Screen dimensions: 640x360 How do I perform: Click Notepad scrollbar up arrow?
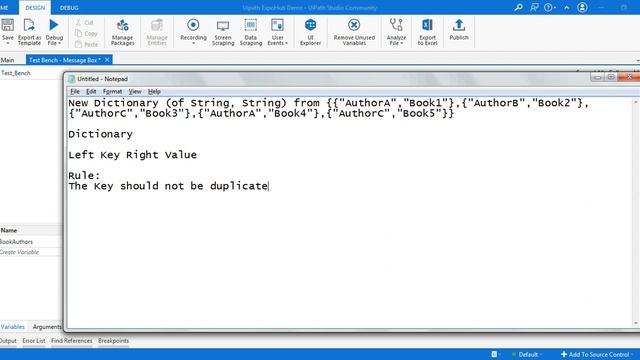coord(636,101)
